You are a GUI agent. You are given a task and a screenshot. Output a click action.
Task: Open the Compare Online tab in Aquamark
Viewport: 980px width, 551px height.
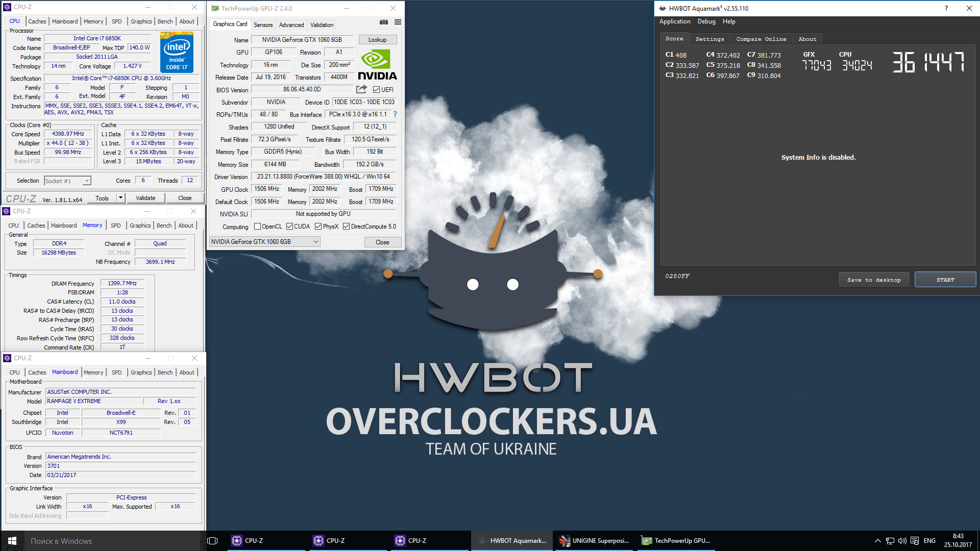(x=761, y=39)
